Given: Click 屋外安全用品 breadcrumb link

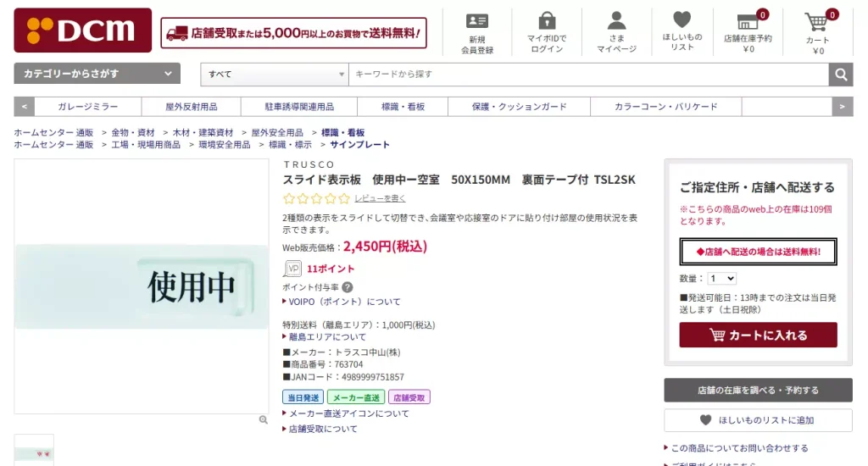Looking at the screenshot, I should [x=277, y=132].
